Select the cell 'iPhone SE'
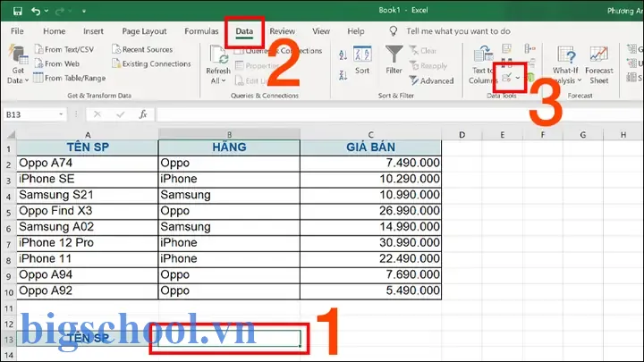 click(x=88, y=180)
